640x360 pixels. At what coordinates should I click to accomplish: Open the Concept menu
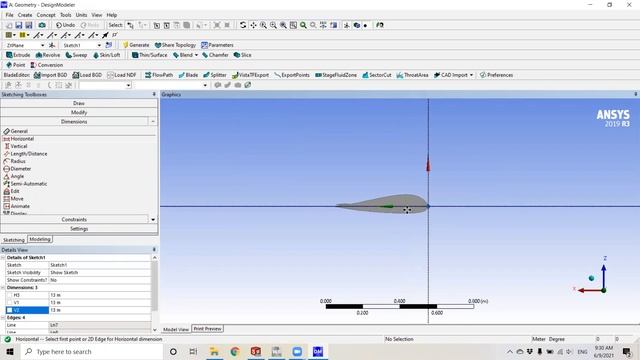[46, 15]
